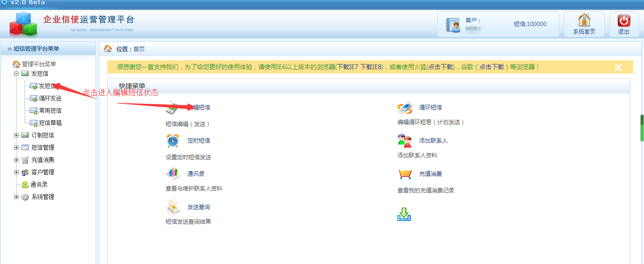Click the 常用短信 envelope icon

(34, 110)
